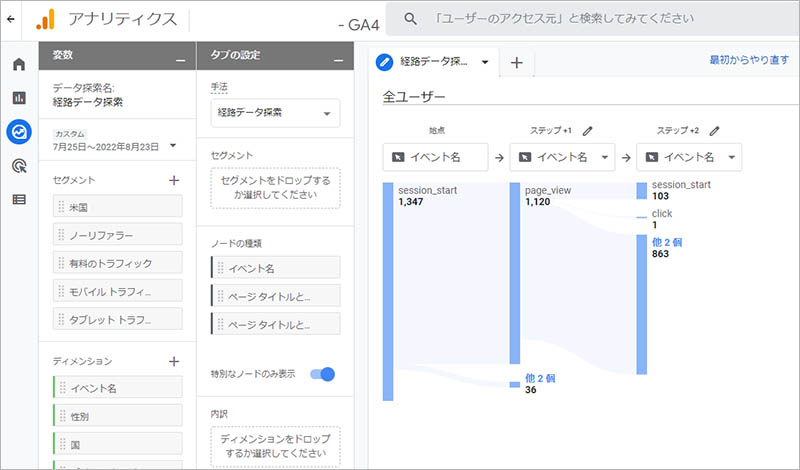800x470 pixels.
Task: Add a new segment with plus icon
Action: tap(173, 180)
